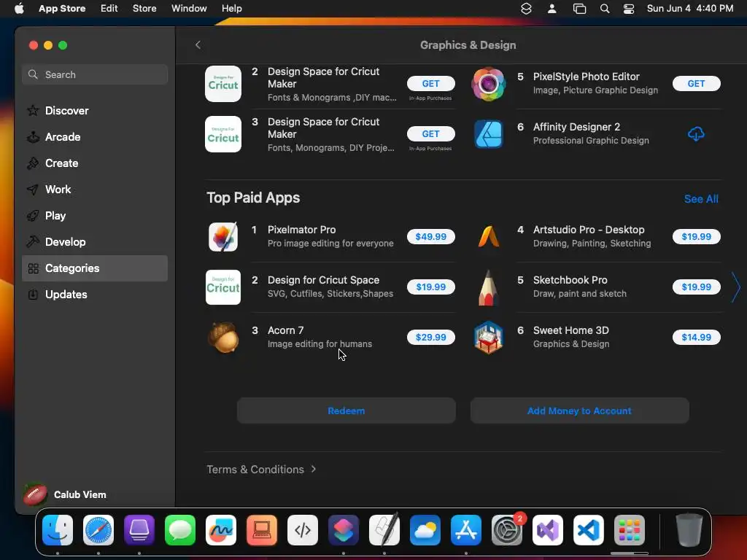The image size is (747, 560).
Task: Get PixelStyle Photo Editor
Action: pyautogui.click(x=696, y=84)
